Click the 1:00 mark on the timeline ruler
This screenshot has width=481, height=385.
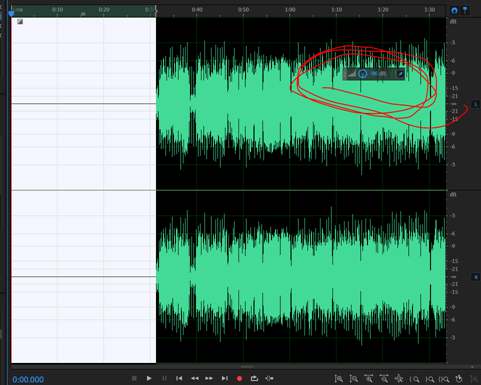tap(290, 10)
